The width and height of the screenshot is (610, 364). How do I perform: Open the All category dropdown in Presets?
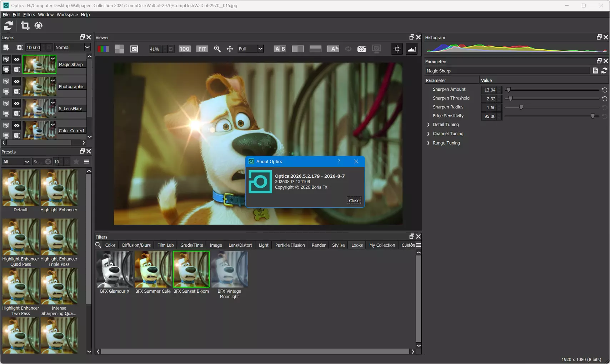(16, 162)
